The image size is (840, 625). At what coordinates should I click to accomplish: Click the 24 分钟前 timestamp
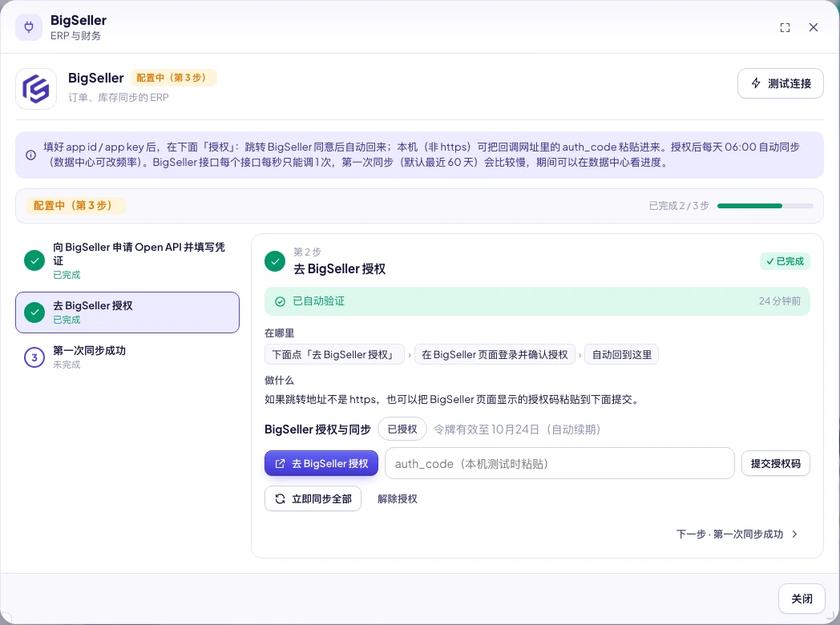pyautogui.click(x=779, y=301)
